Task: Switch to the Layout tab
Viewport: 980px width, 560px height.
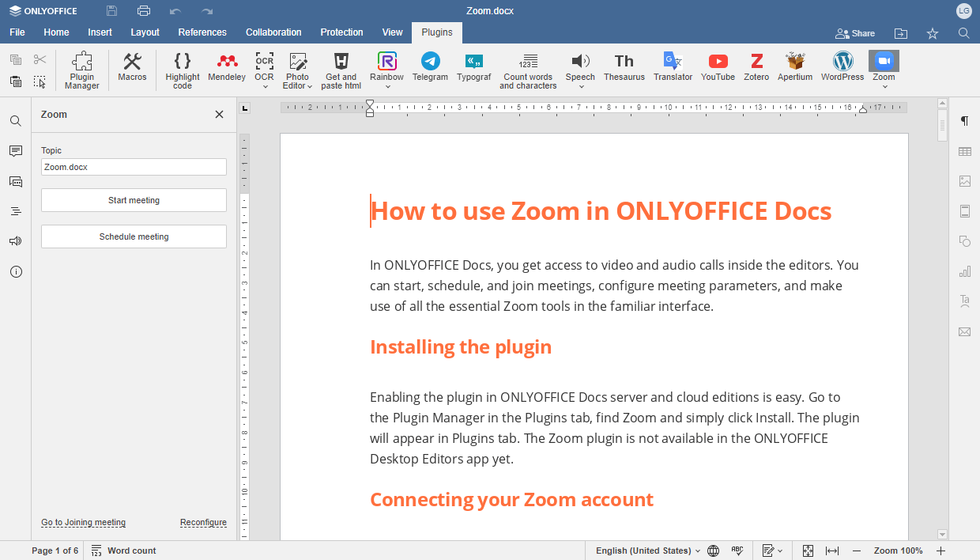Action: tap(145, 32)
